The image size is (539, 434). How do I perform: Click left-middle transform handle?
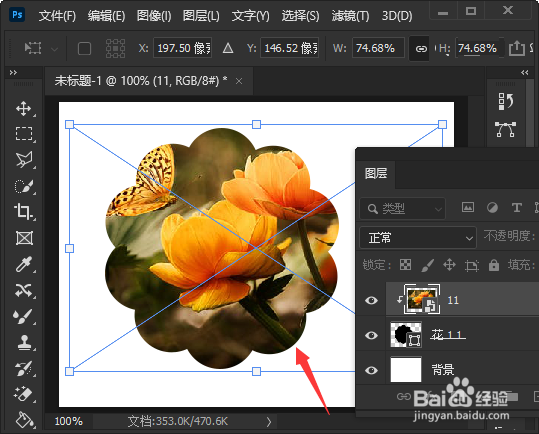coord(69,248)
